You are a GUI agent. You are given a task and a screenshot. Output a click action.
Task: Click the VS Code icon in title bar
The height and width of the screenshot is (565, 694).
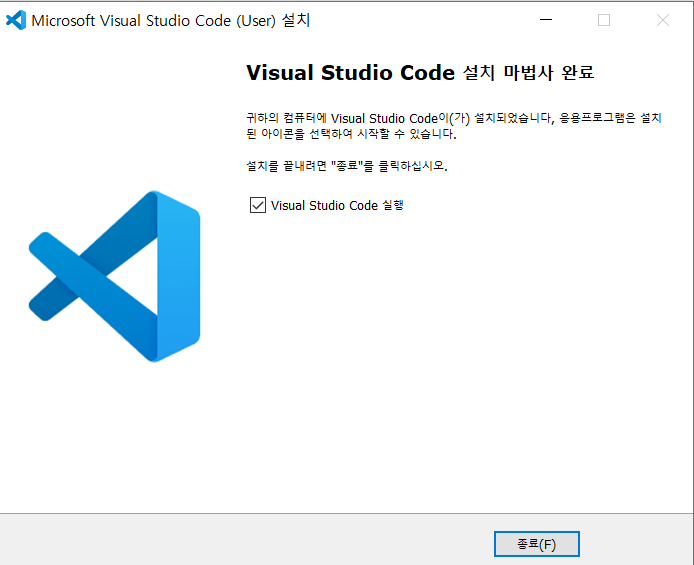click(x=16, y=20)
